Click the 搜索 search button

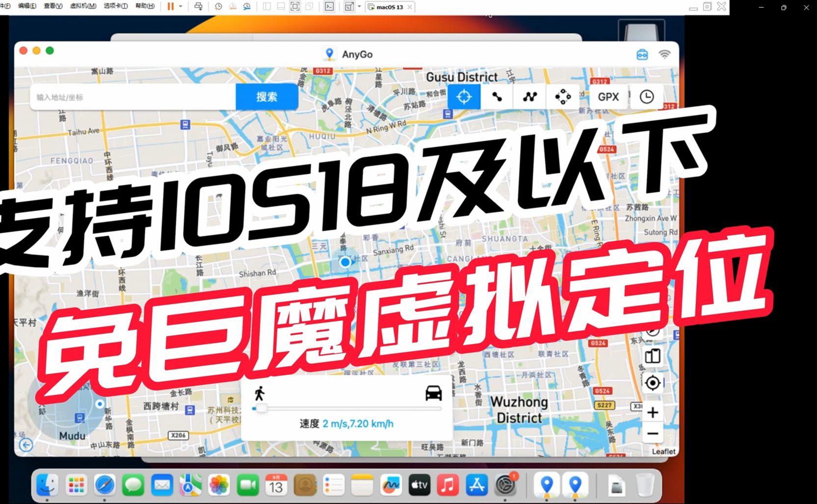click(x=267, y=97)
